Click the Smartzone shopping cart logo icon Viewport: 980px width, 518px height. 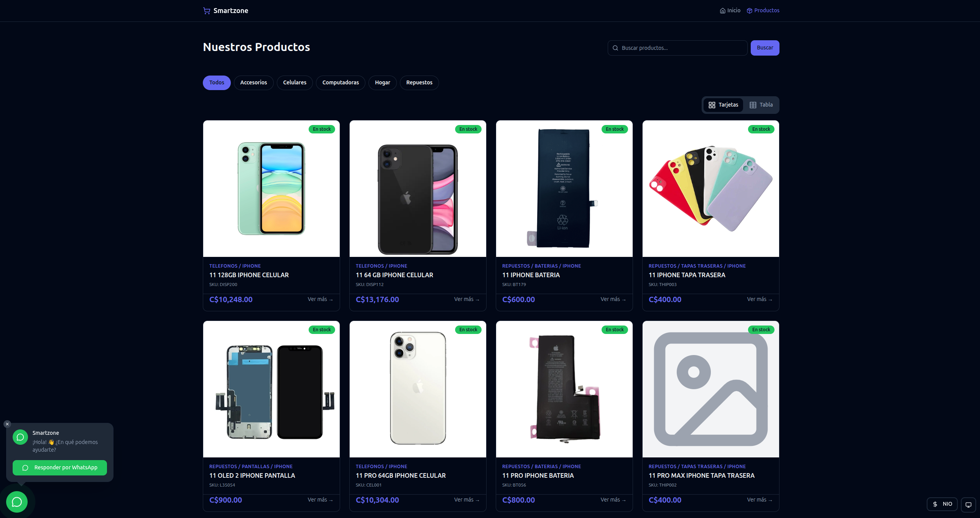coord(207,11)
